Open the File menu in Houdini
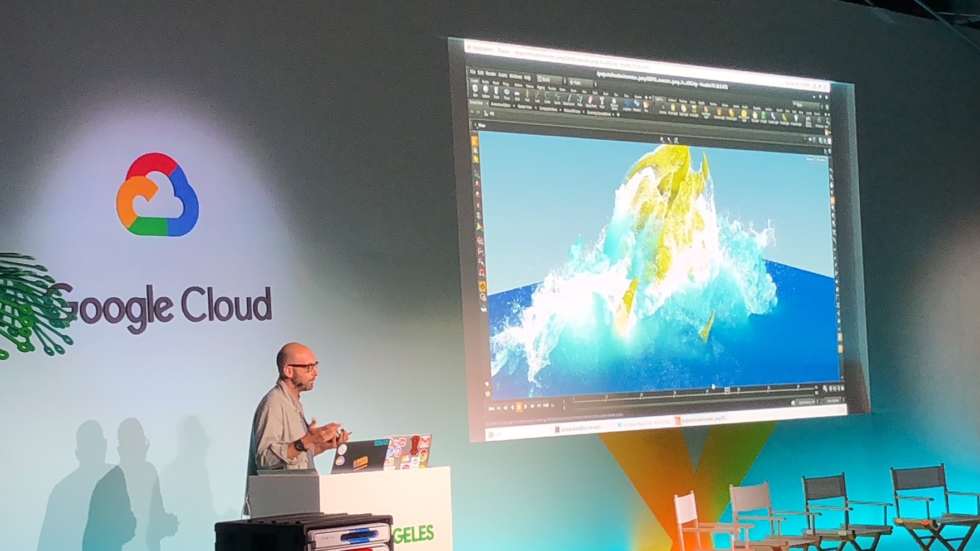The width and height of the screenshot is (980, 551). click(x=473, y=72)
